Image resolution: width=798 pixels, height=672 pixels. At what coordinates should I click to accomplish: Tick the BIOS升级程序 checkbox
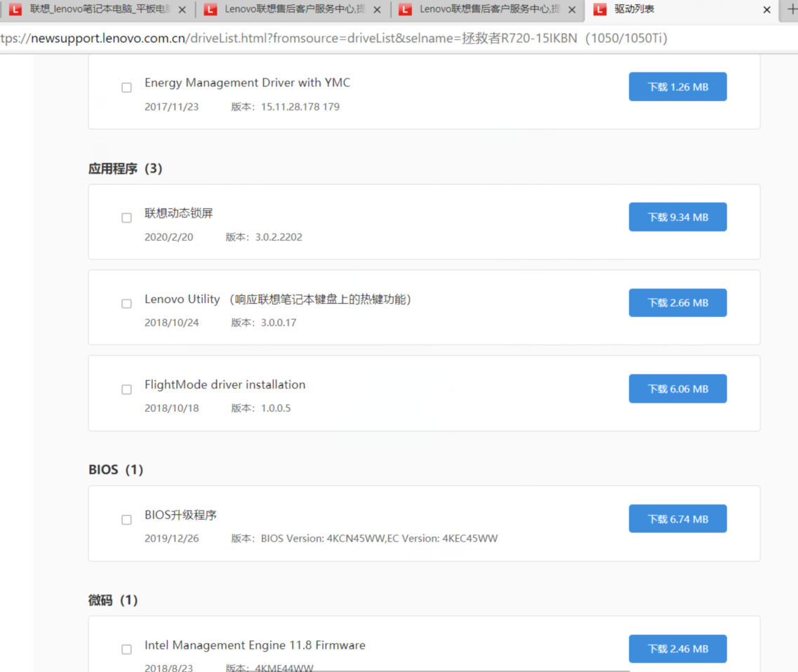(x=126, y=520)
